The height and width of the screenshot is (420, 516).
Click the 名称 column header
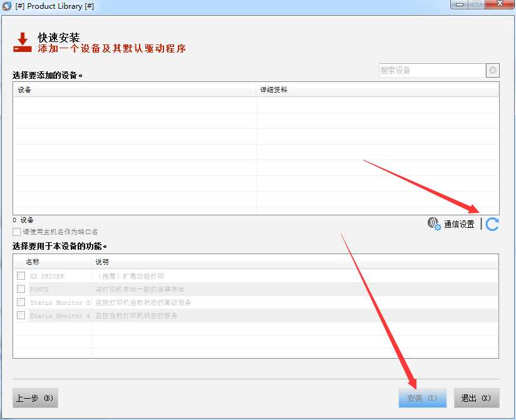53,262
